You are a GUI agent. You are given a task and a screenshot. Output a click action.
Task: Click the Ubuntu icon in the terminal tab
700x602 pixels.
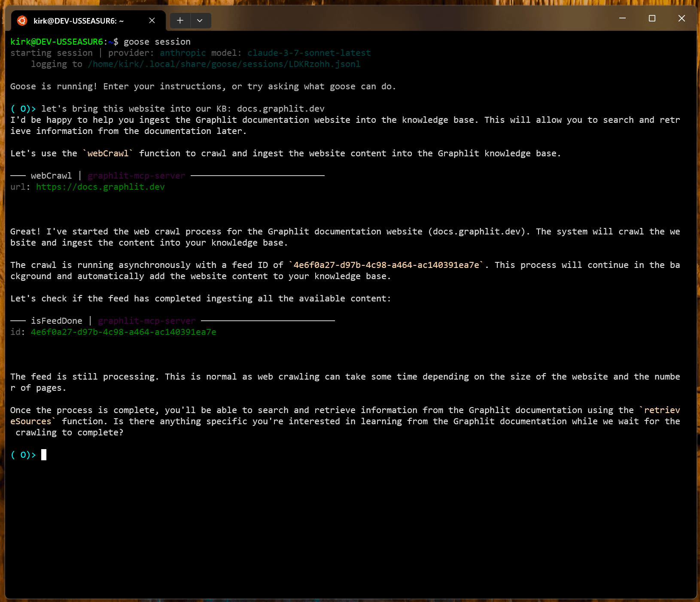click(22, 21)
